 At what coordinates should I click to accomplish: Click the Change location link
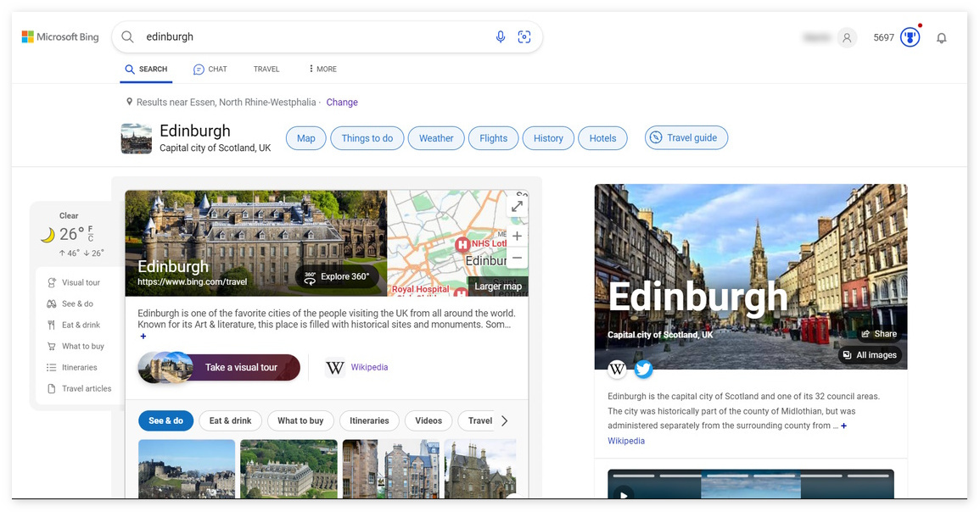(x=342, y=103)
